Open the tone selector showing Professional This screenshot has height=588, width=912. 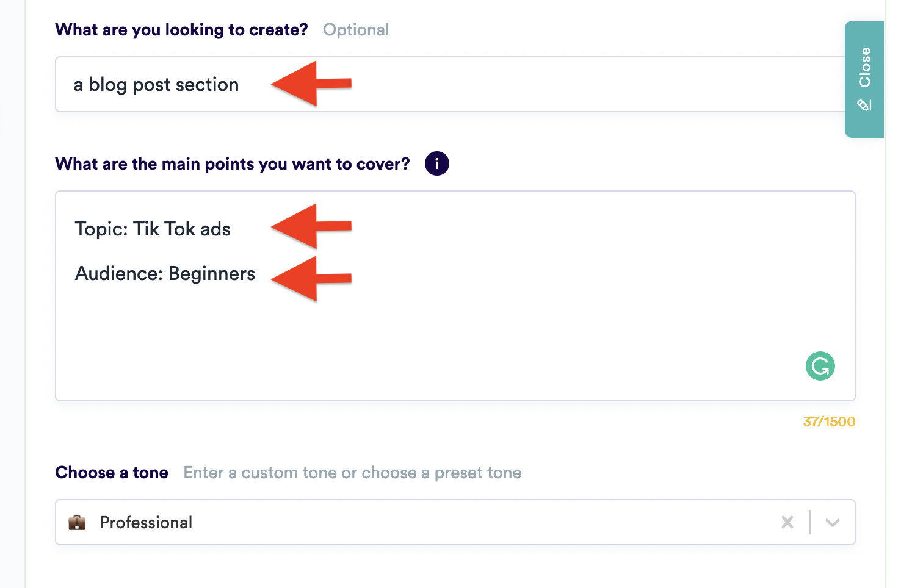click(427, 522)
